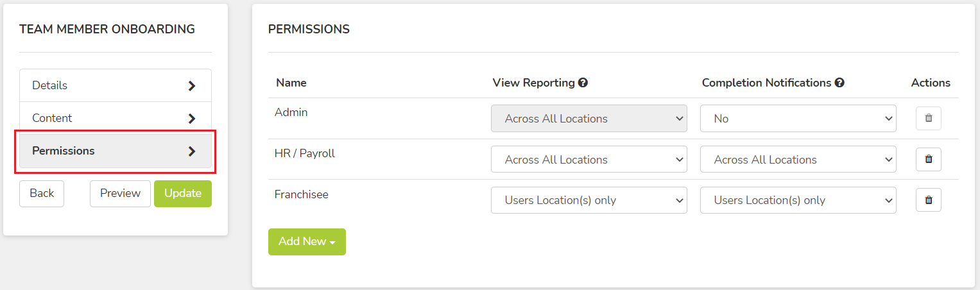This screenshot has width=980, height=290.
Task: Click View Reporting help question icon
Action: (583, 83)
